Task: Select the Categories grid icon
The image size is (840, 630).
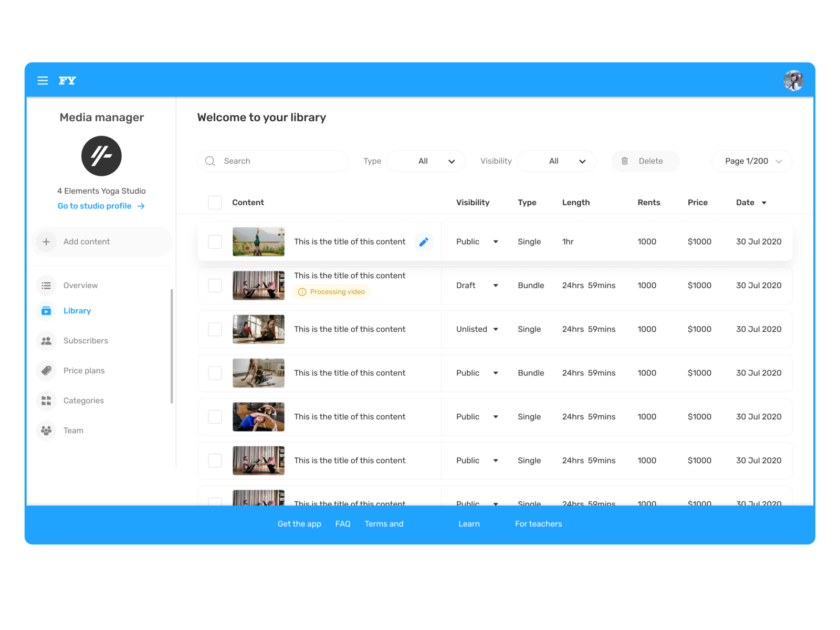Action: [x=46, y=401]
